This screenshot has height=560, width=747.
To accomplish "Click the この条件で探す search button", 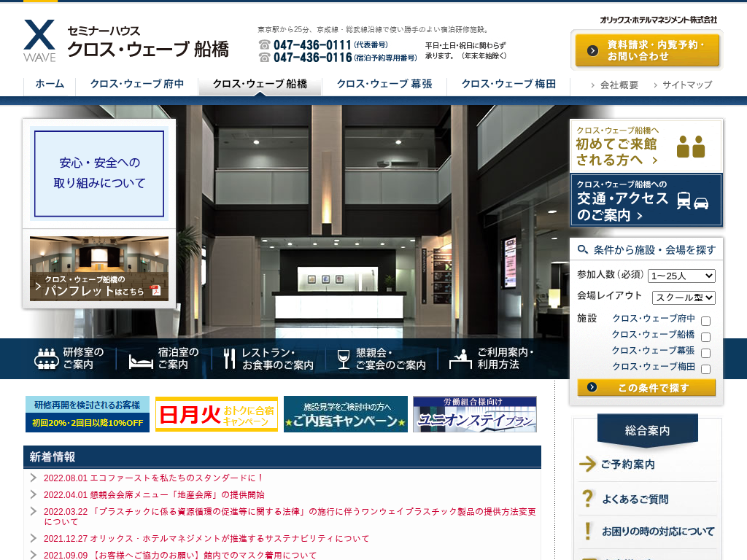I will tap(646, 388).
